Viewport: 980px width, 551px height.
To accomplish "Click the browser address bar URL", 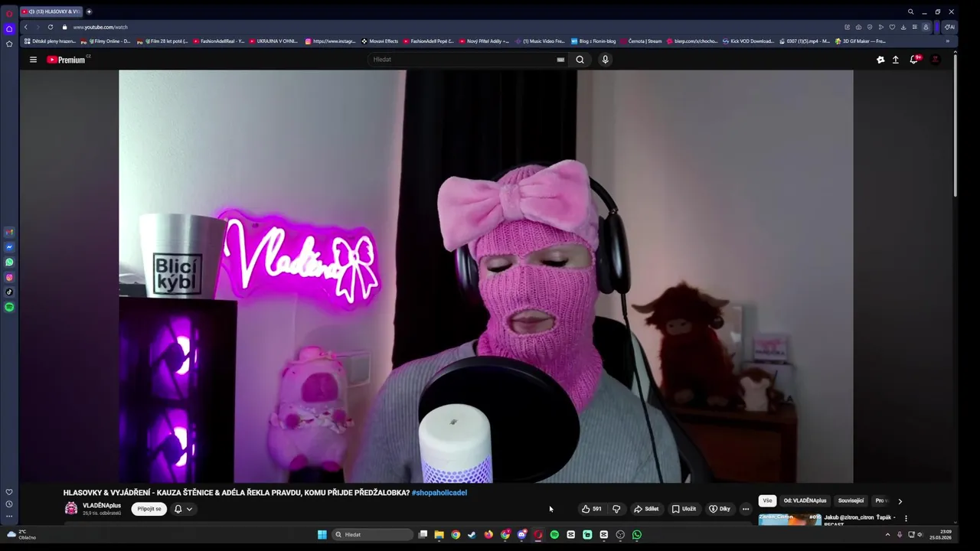I will (100, 27).
